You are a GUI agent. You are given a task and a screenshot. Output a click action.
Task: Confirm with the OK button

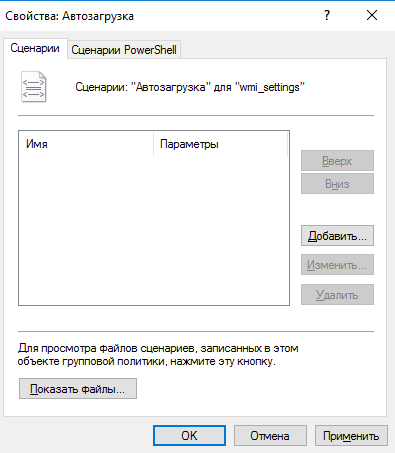[x=189, y=435]
